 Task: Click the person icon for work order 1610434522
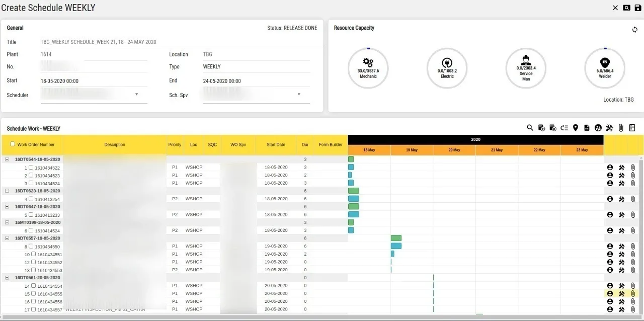pos(610,168)
